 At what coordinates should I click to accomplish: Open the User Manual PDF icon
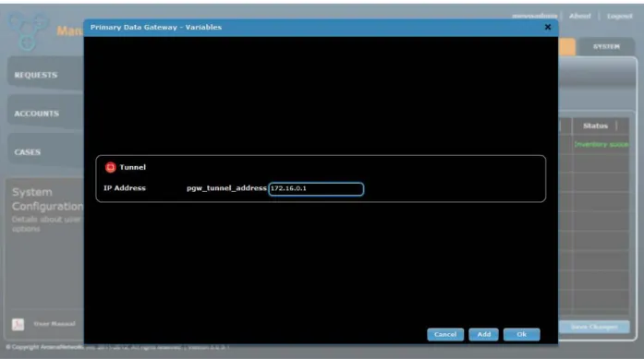click(18, 324)
